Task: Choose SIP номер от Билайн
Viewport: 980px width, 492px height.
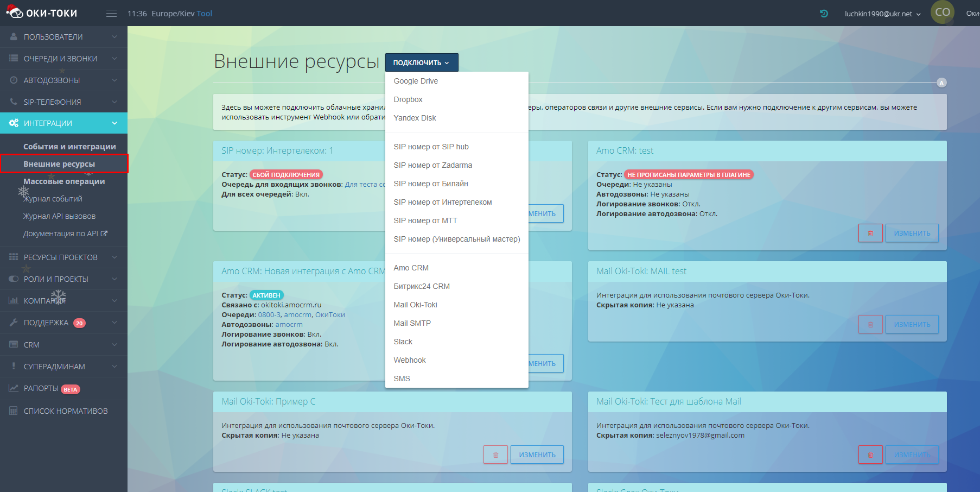Action: [x=457, y=184]
